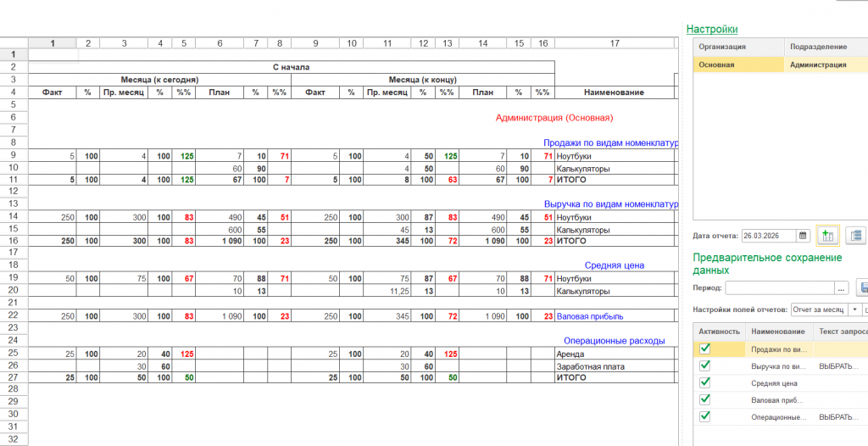Open the calendar picker for report date
868x446 pixels.
point(803,236)
